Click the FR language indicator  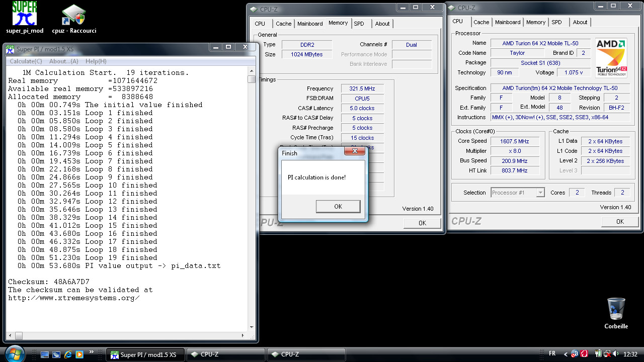tap(552, 354)
